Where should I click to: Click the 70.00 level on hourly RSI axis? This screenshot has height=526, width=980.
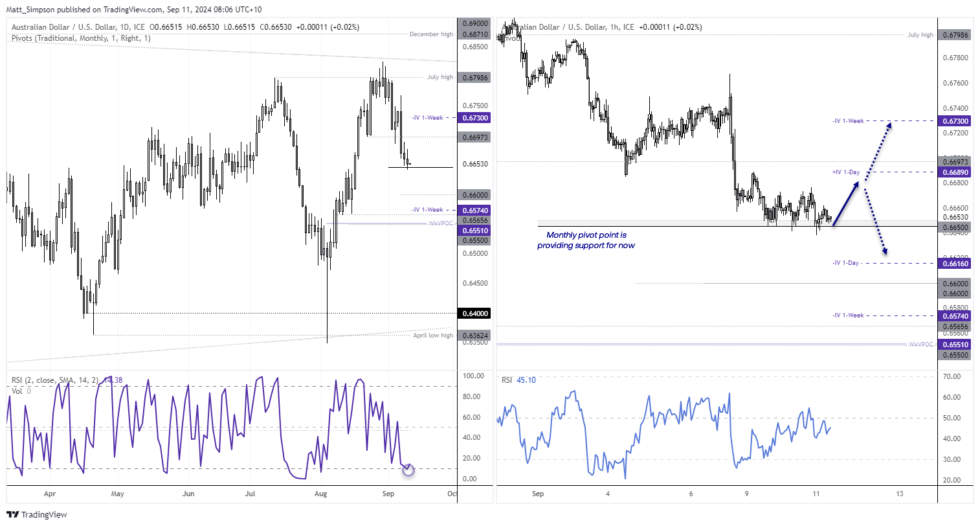952,376
